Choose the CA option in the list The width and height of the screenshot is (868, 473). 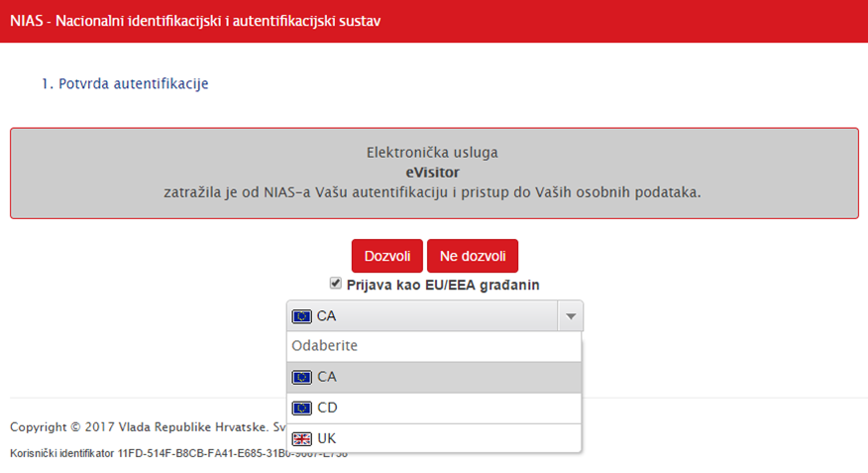pos(327,377)
